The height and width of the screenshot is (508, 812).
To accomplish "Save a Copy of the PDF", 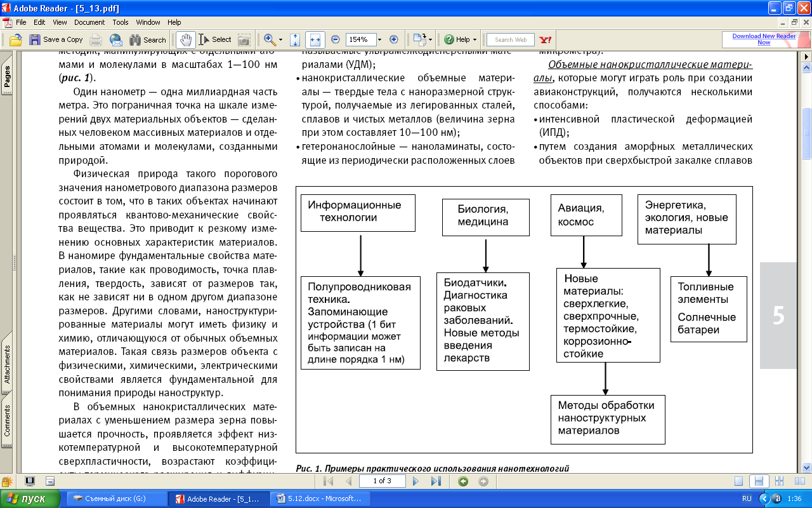I will point(56,39).
